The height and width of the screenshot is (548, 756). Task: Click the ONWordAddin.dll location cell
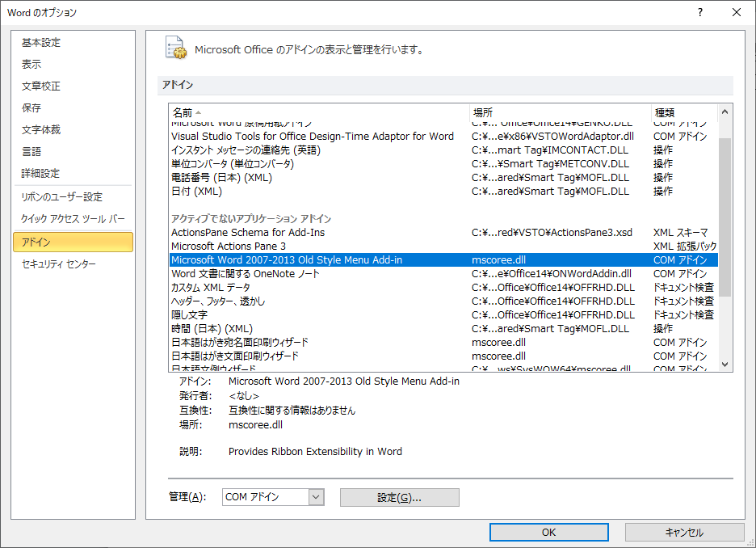click(552, 274)
